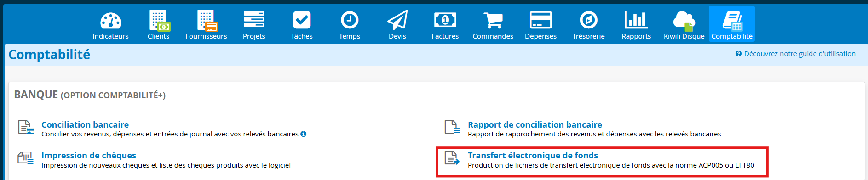
Task: Open the Conciliation bancaire link
Action: (x=85, y=124)
